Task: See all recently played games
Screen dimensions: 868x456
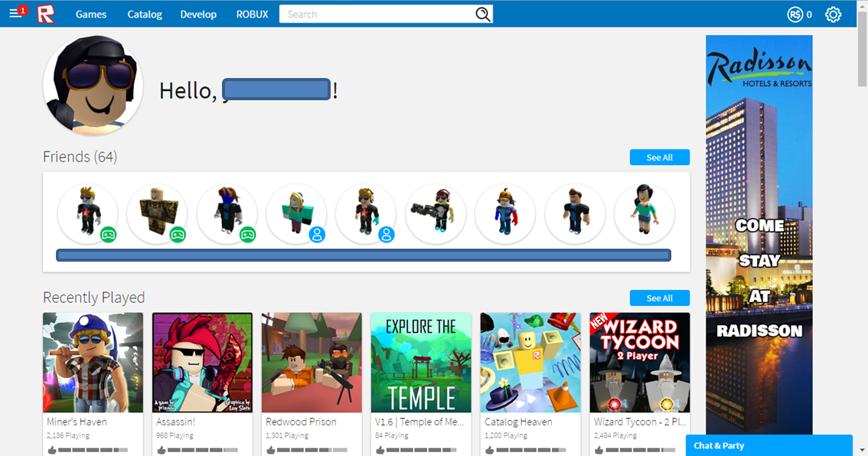Action: (x=659, y=298)
